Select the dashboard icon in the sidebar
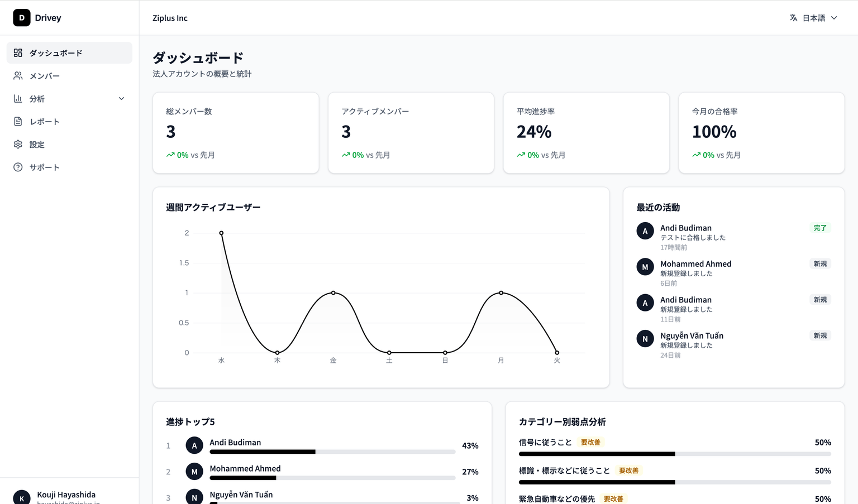The image size is (858, 504). [x=17, y=52]
